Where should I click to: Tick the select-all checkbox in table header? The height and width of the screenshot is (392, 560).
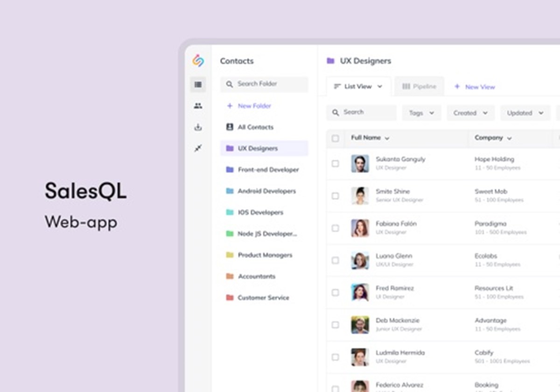point(335,138)
